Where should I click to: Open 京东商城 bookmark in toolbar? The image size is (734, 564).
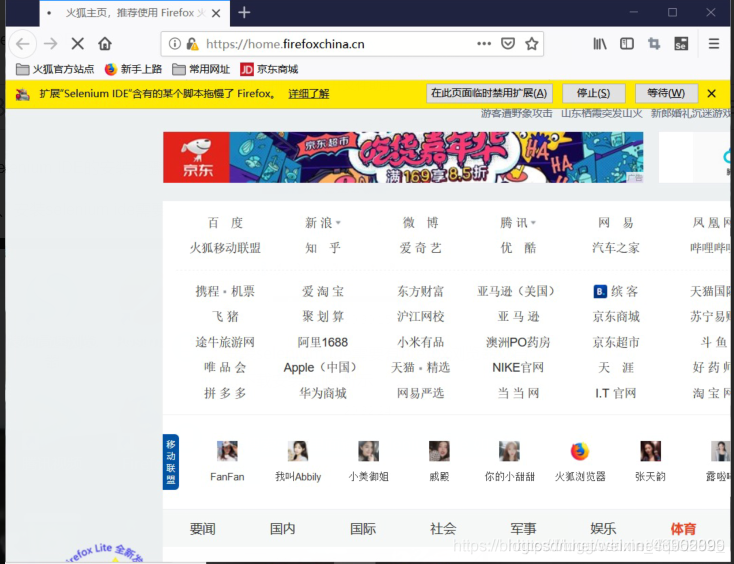269,69
